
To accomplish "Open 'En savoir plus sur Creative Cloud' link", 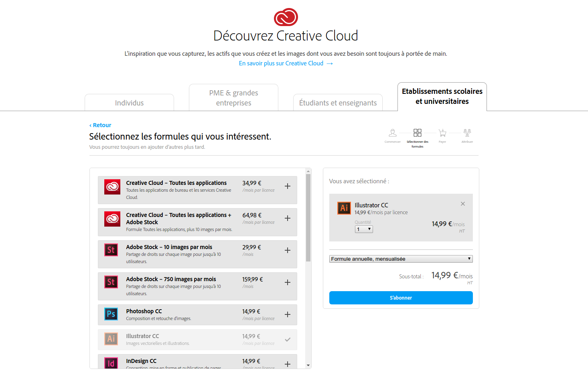I will (286, 63).
